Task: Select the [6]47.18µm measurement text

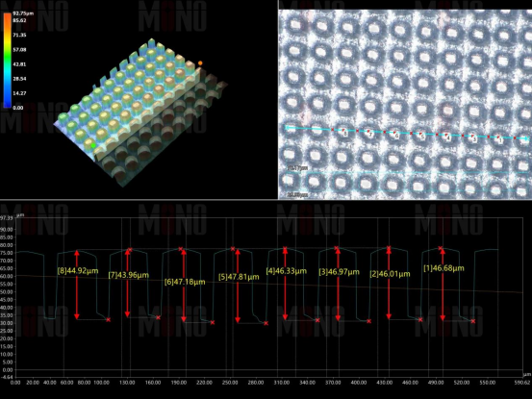Action: [x=185, y=282]
